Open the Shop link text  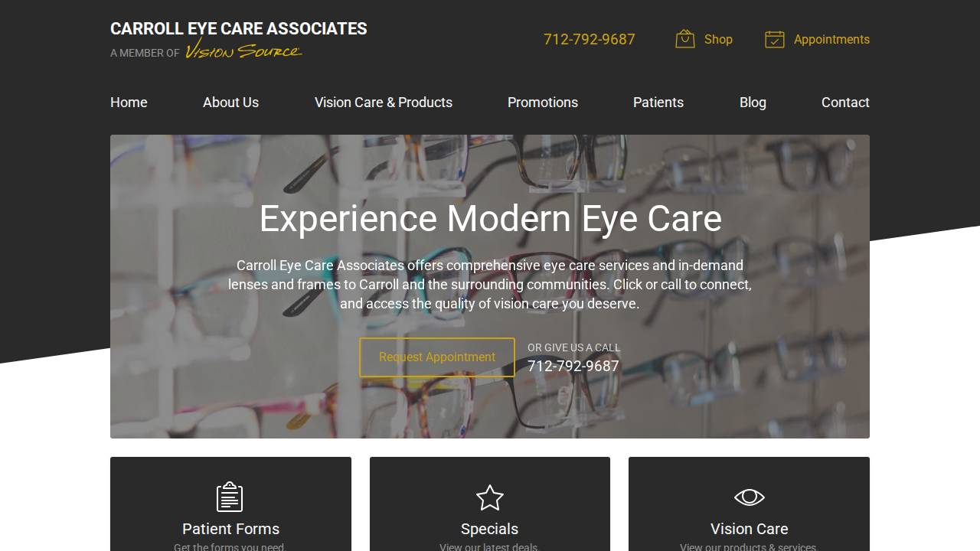tap(718, 39)
